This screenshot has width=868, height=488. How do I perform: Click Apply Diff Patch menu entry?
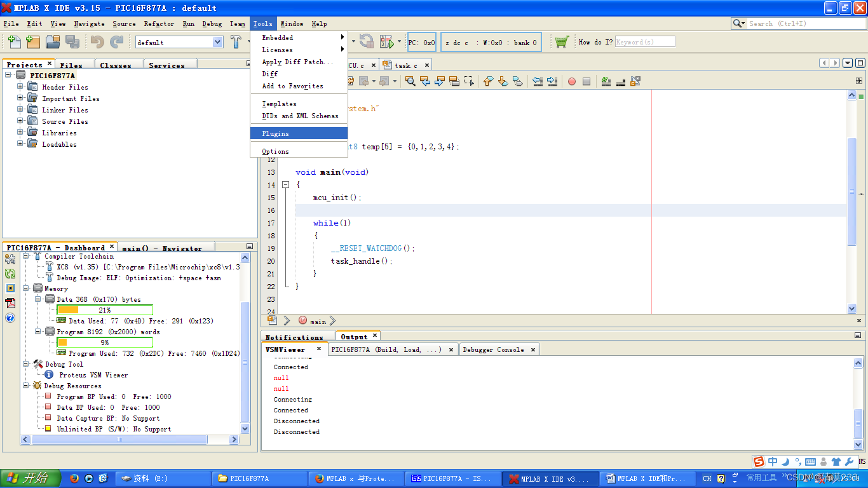pyautogui.click(x=299, y=62)
